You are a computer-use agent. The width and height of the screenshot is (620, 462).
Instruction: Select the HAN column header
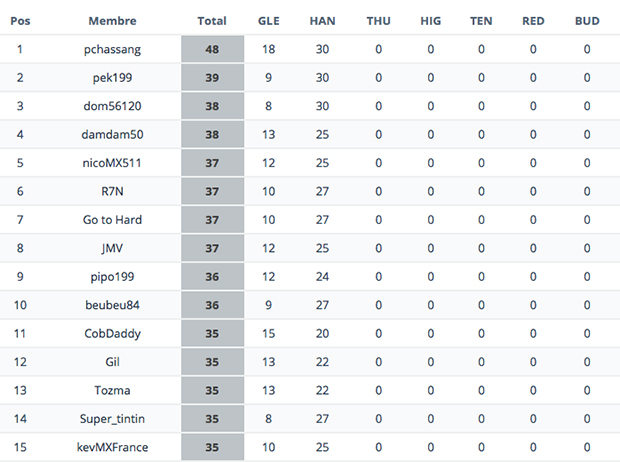pyautogui.click(x=322, y=21)
